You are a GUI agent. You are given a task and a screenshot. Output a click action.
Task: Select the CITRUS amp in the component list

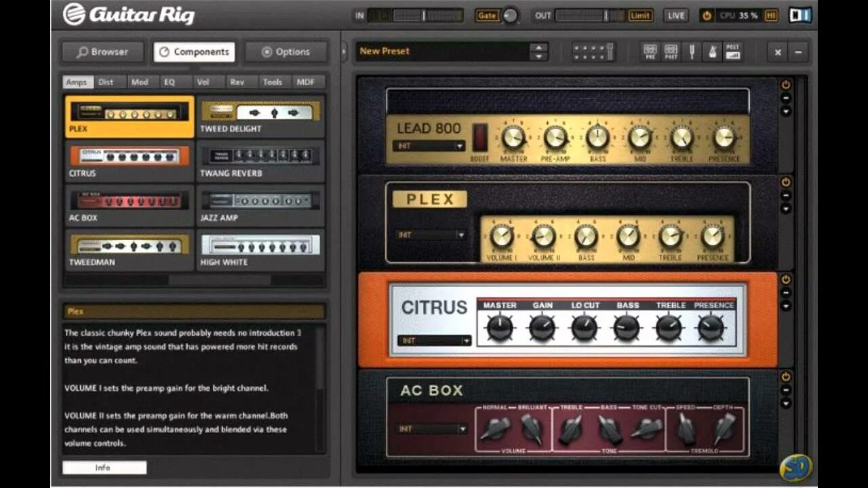[130, 161]
